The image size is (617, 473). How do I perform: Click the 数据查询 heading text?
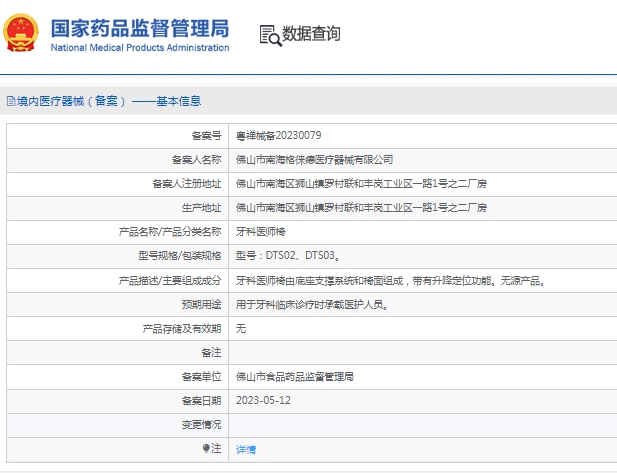coord(311,33)
